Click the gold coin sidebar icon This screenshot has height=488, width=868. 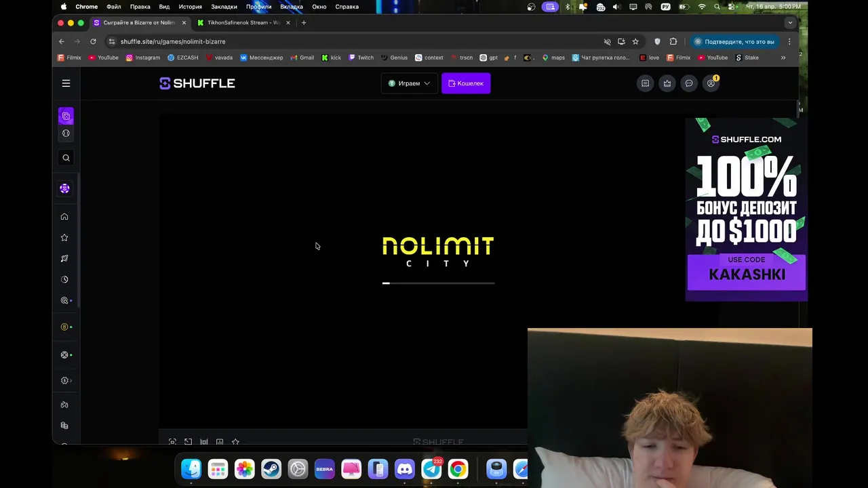pos(65,327)
